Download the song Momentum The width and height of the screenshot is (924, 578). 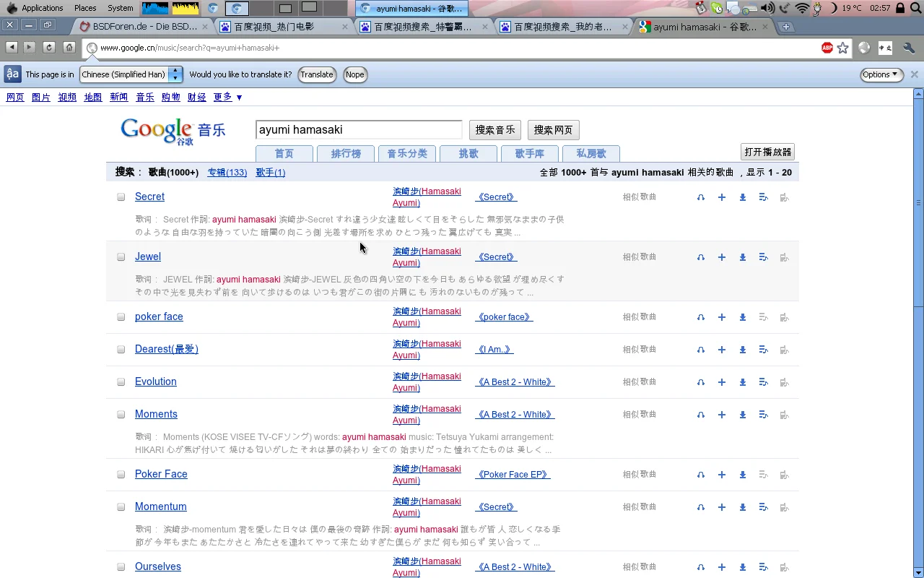point(742,507)
